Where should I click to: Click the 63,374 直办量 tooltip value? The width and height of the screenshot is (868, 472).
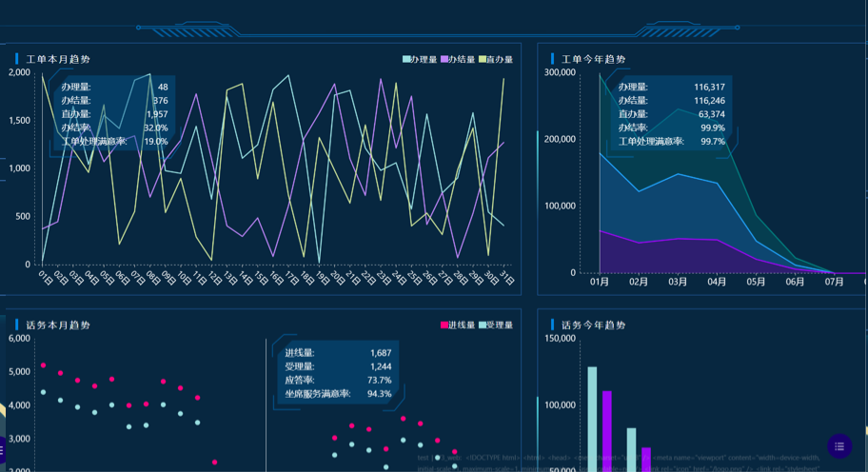pyautogui.click(x=711, y=114)
